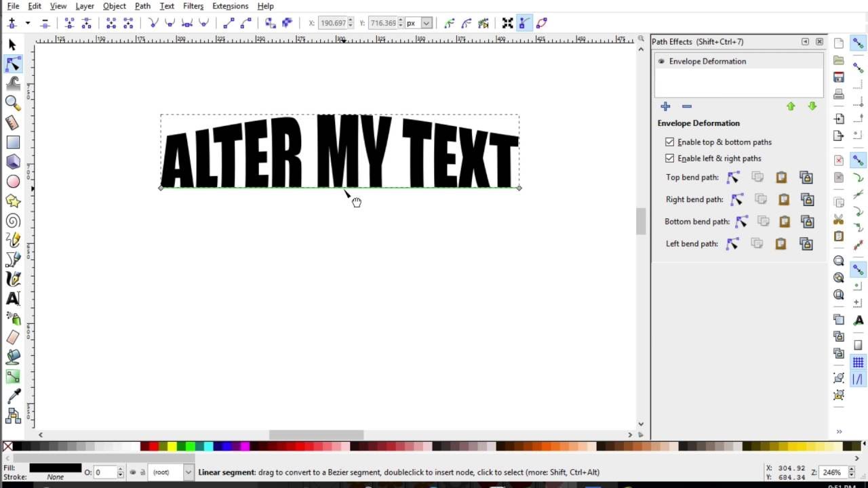The height and width of the screenshot is (488, 868).
Task: Select the Dropper color picker tool
Action: (12, 396)
